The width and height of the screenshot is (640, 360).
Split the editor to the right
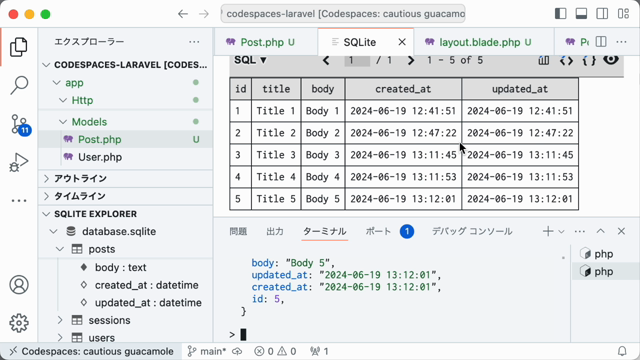click(601, 42)
